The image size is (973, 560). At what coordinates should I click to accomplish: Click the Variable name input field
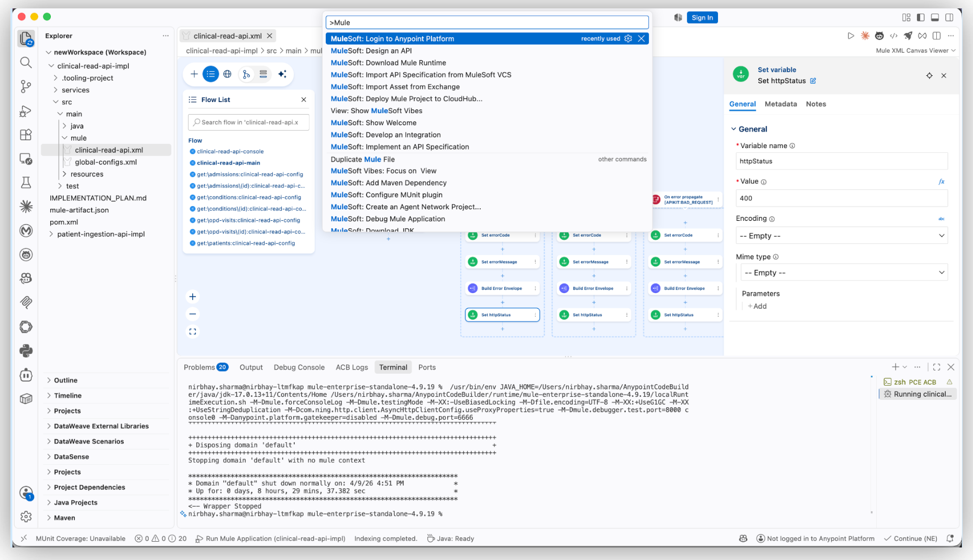842,161
